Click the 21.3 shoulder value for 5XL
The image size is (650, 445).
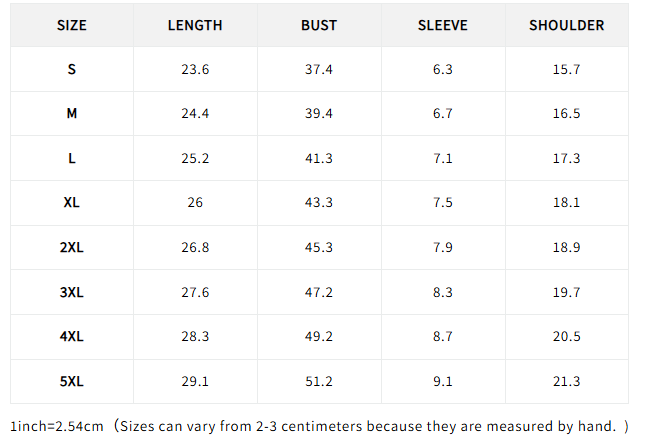coord(567,381)
